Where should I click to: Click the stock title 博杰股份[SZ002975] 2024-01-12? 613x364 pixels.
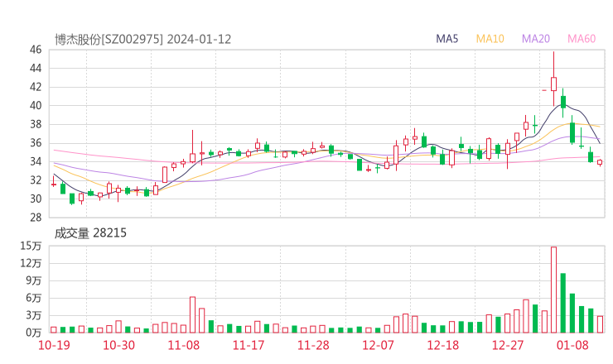pyautogui.click(x=142, y=40)
